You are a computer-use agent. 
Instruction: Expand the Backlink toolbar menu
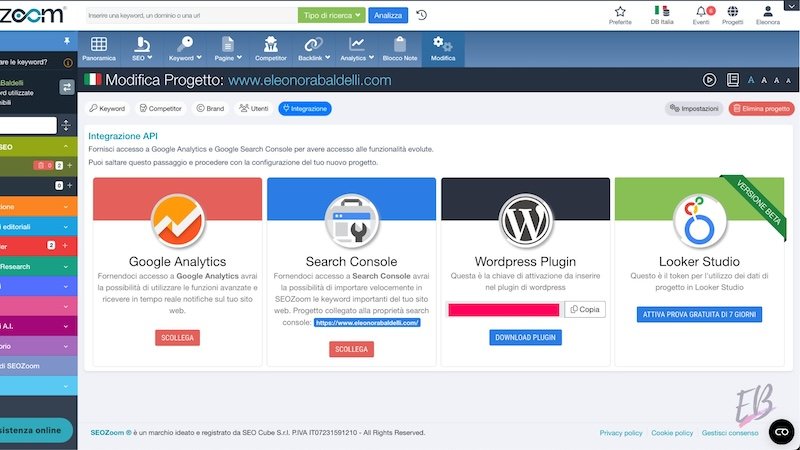[x=314, y=49]
